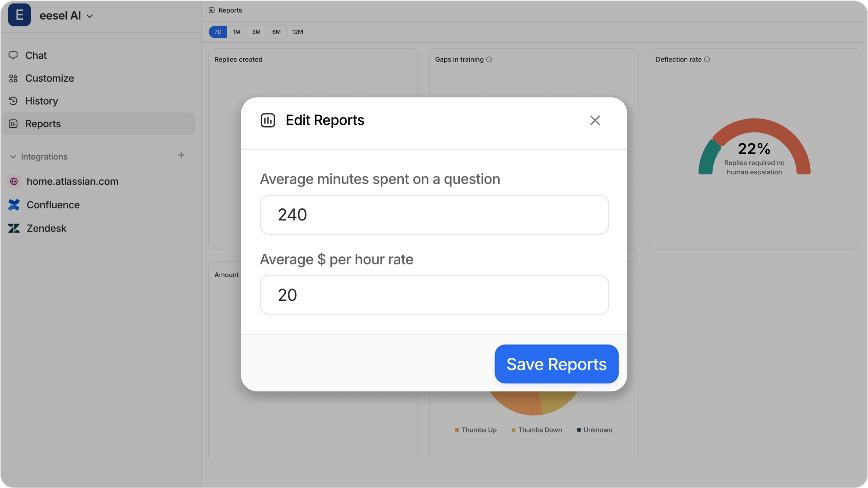This screenshot has height=488, width=868.
Task: Open History in the sidebar
Action: tap(99, 101)
